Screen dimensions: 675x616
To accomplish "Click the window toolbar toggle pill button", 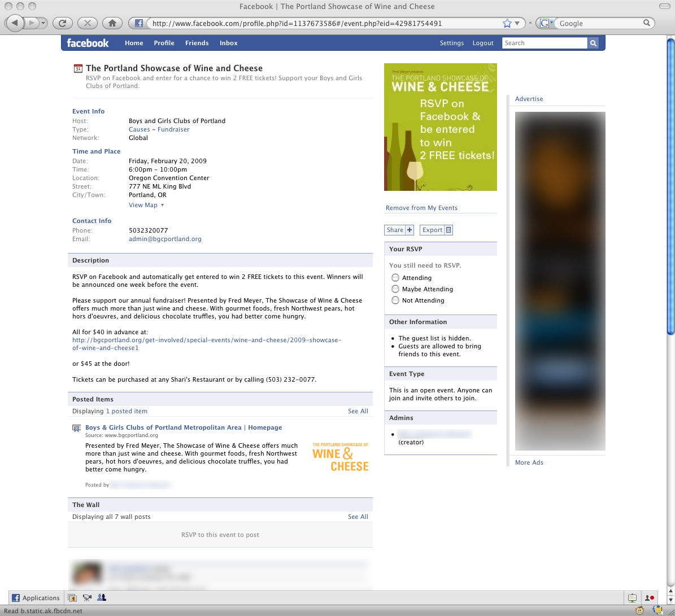I will click(664, 6).
